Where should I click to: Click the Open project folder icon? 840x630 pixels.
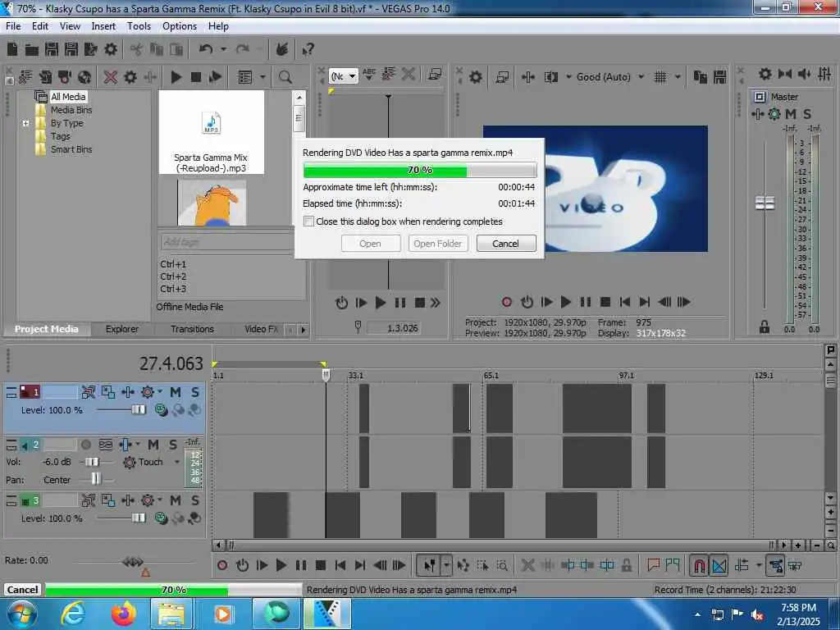coord(32,50)
